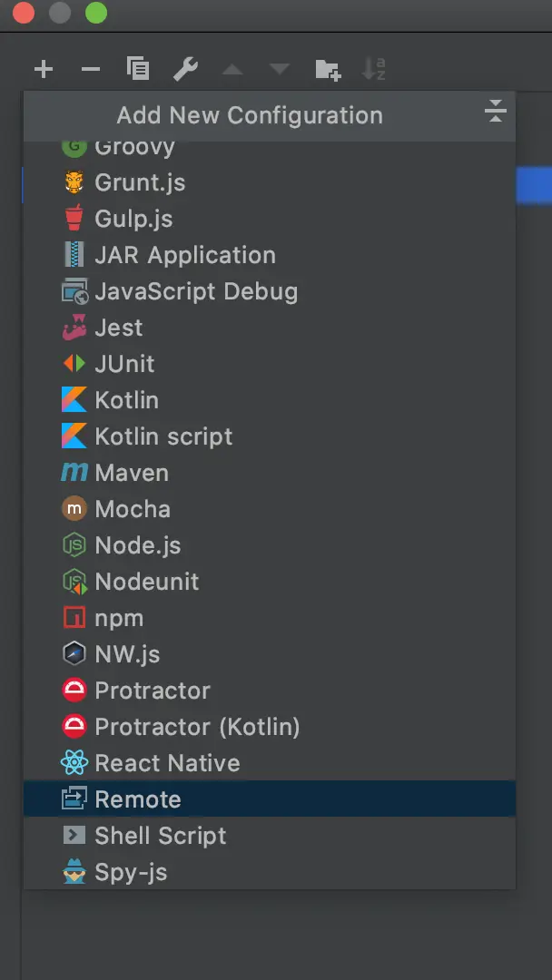Click the green Node.js hexagon icon
This screenshot has height=980, width=552.
pos(74,545)
